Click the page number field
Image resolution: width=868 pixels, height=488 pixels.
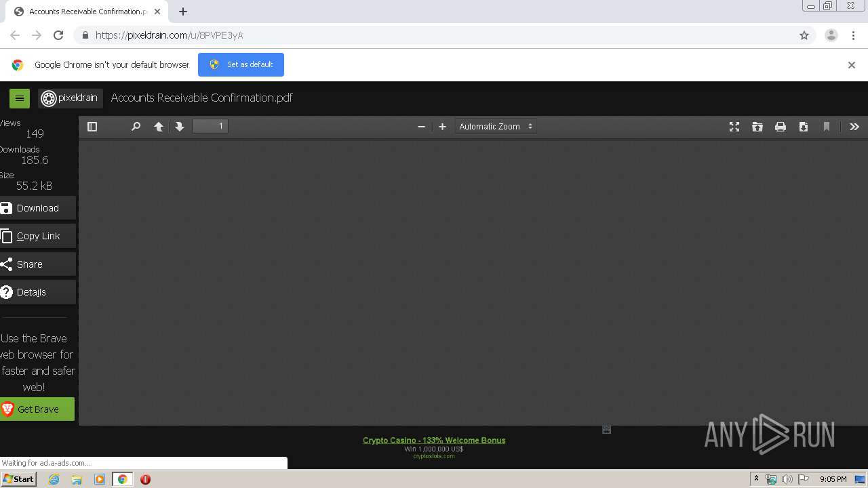pos(210,126)
